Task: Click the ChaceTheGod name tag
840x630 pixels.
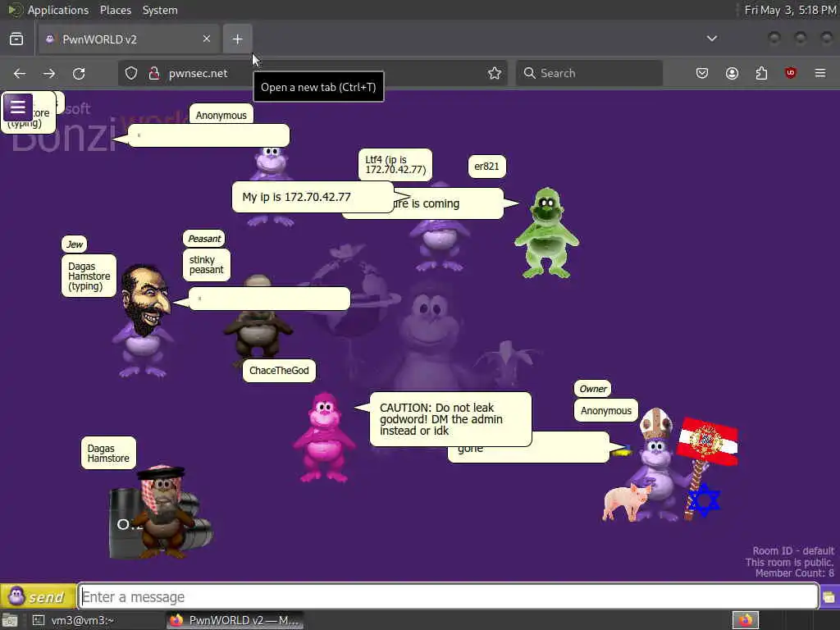Action: (279, 371)
